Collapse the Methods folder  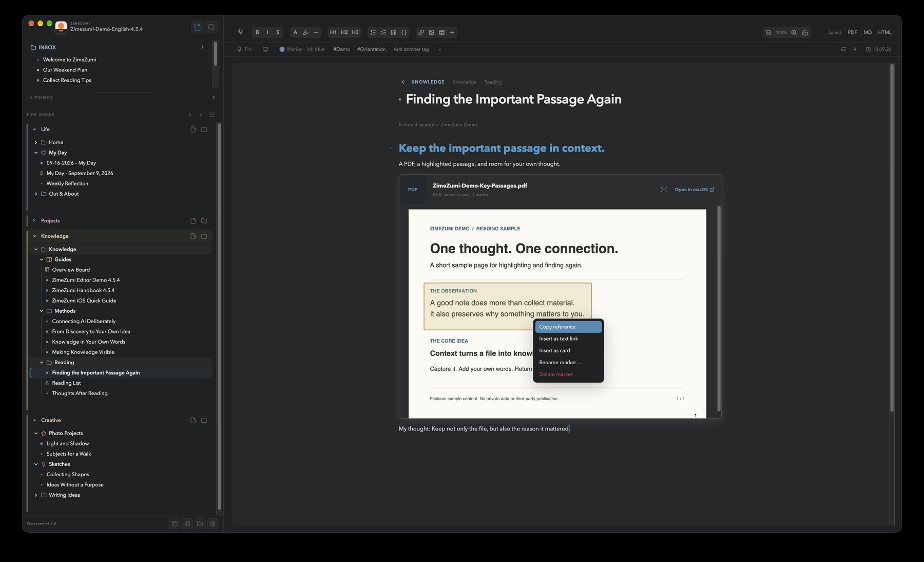[x=42, y=311]
